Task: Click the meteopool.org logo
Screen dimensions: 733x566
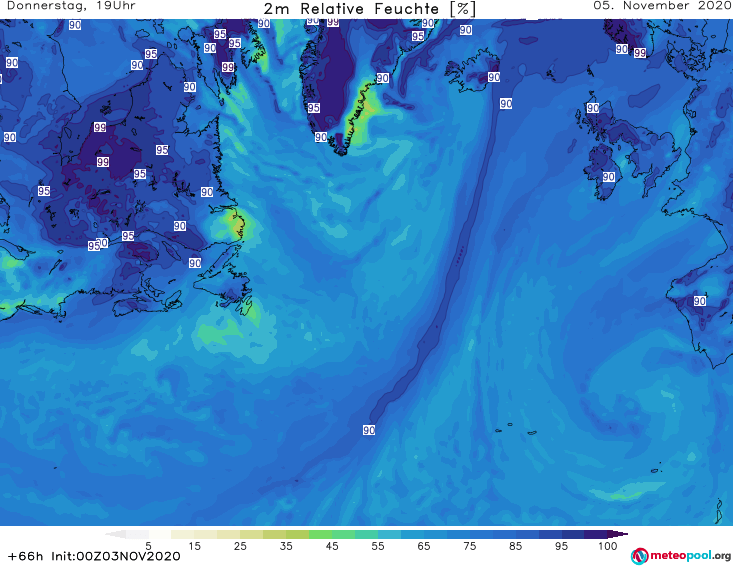Action: (681, 556)
